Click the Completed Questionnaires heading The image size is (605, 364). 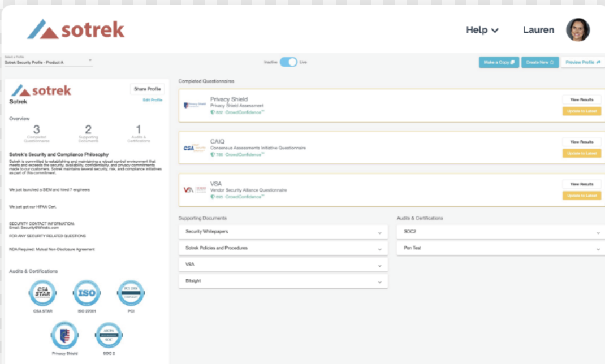(x=206, y=81)
